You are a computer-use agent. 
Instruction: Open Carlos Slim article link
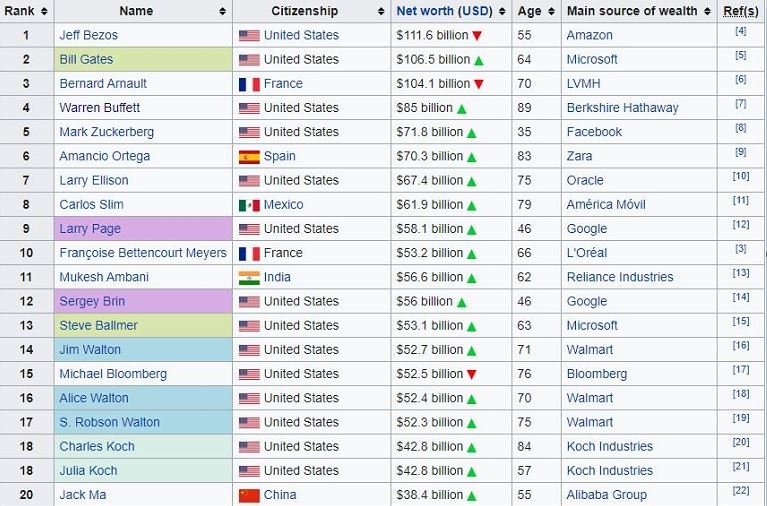tap(91, 205)
